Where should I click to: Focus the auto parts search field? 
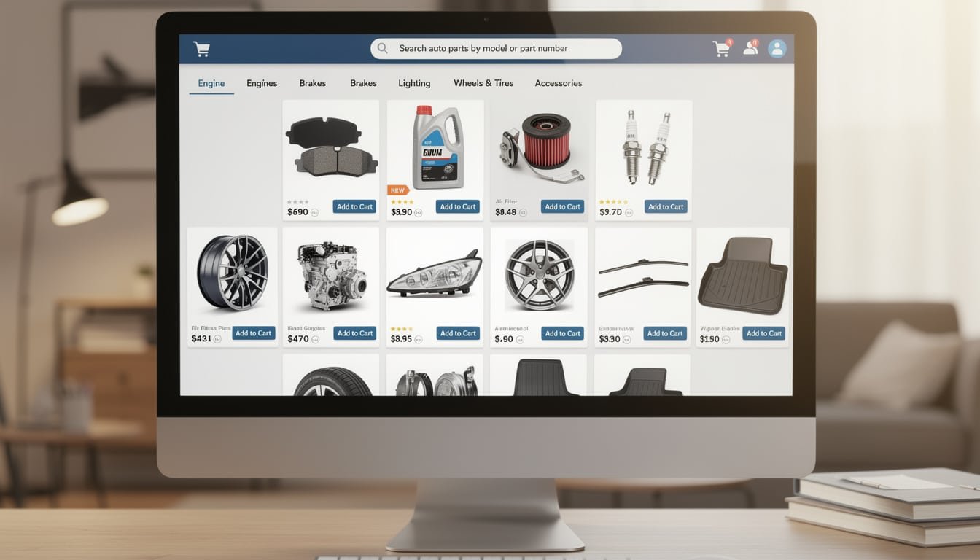click(x=503, y=49)
